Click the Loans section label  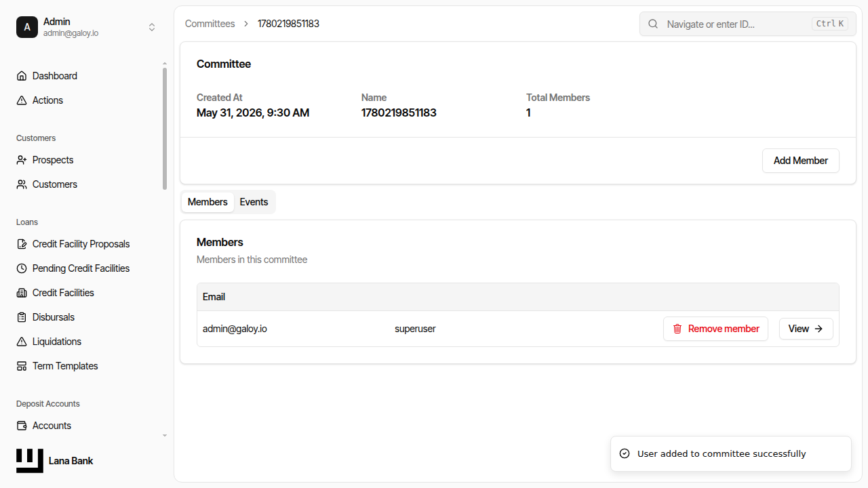pyautogui.click(x=27, y=222)
